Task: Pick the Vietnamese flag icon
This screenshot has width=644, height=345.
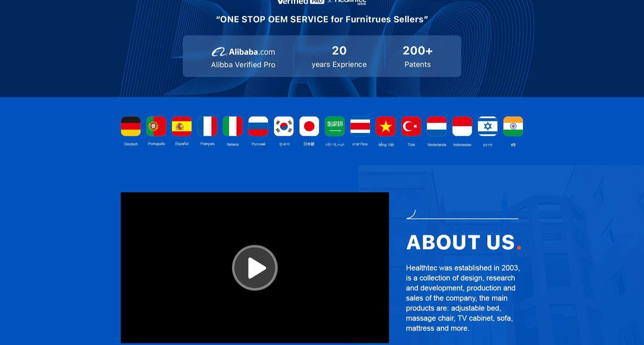Action: (386, 126)
